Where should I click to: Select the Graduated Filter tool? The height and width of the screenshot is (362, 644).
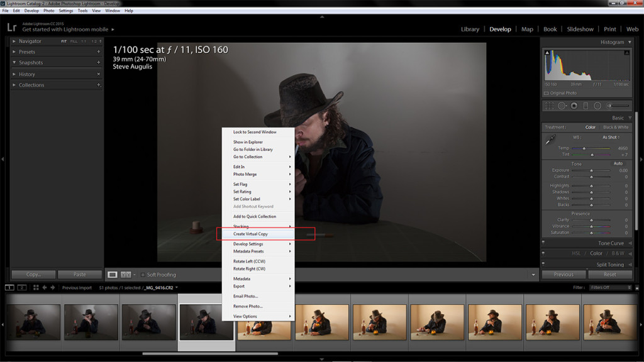pos(586,105)
